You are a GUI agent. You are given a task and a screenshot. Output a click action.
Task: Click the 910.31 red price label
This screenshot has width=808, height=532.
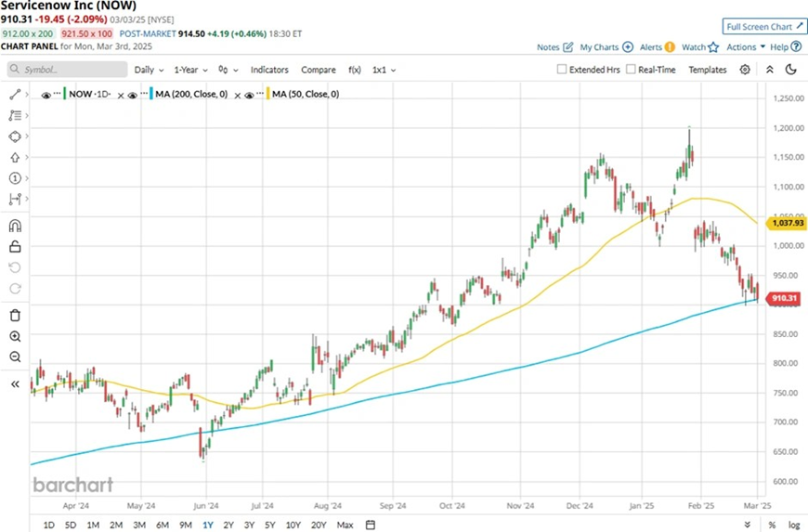784,298
